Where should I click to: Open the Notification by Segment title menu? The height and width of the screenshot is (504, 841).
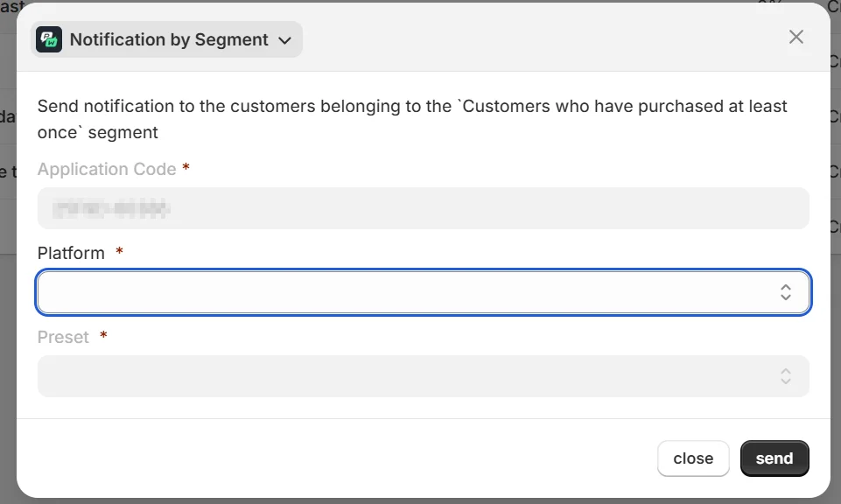169,39
